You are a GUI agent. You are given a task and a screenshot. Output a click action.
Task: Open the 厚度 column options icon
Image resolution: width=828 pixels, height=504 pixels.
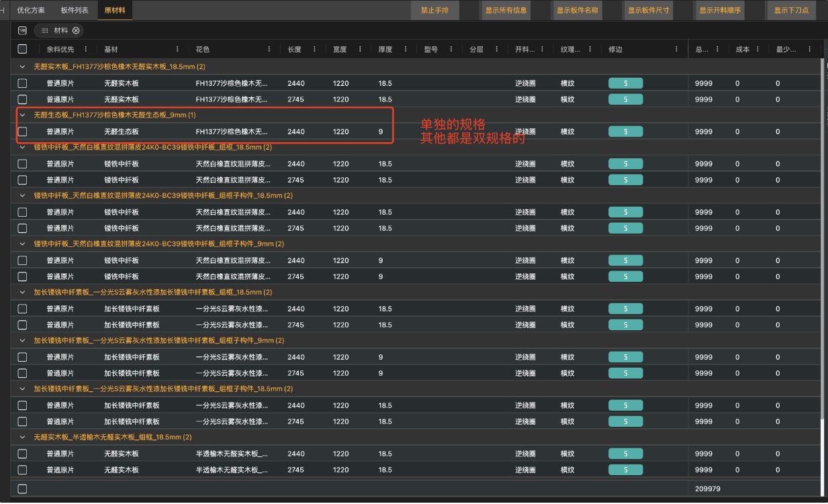click(x=405, y=48)
